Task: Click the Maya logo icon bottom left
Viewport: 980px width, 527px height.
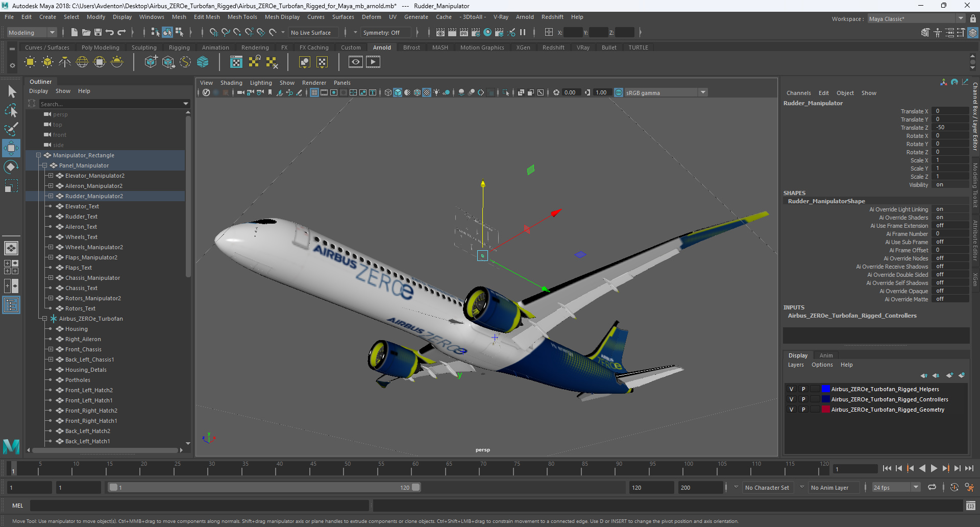Action: coord(11,446)
